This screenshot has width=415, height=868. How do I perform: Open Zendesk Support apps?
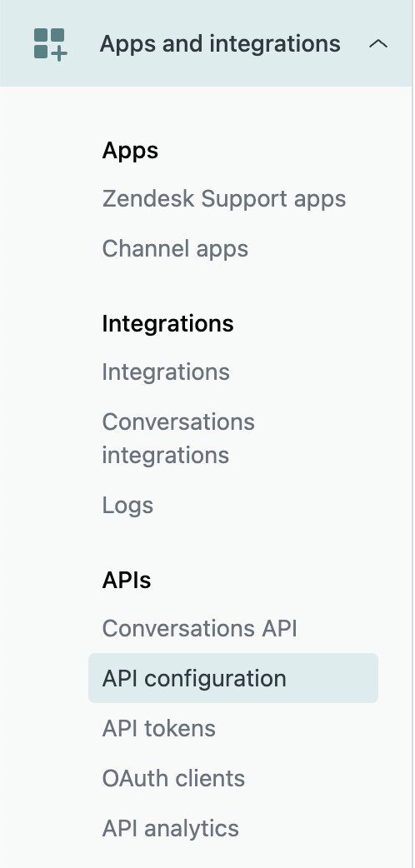(x=224, y=199)
